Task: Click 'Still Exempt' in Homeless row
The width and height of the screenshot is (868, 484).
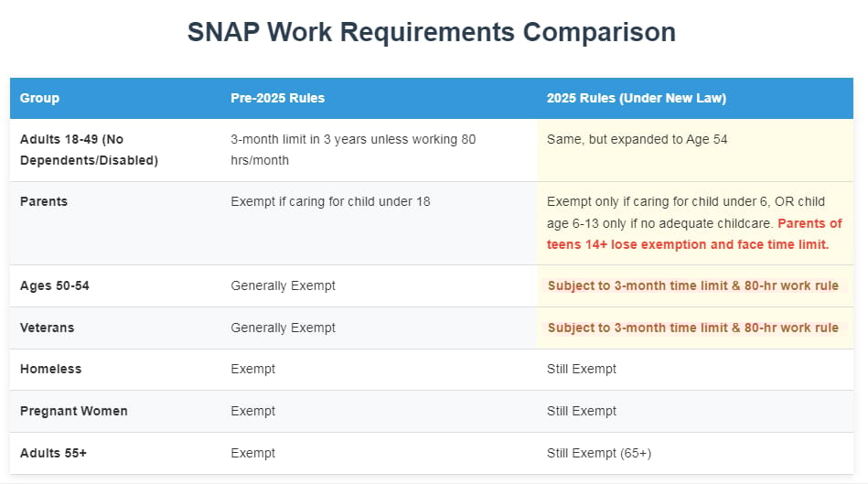Action: (x=581, y=369)
